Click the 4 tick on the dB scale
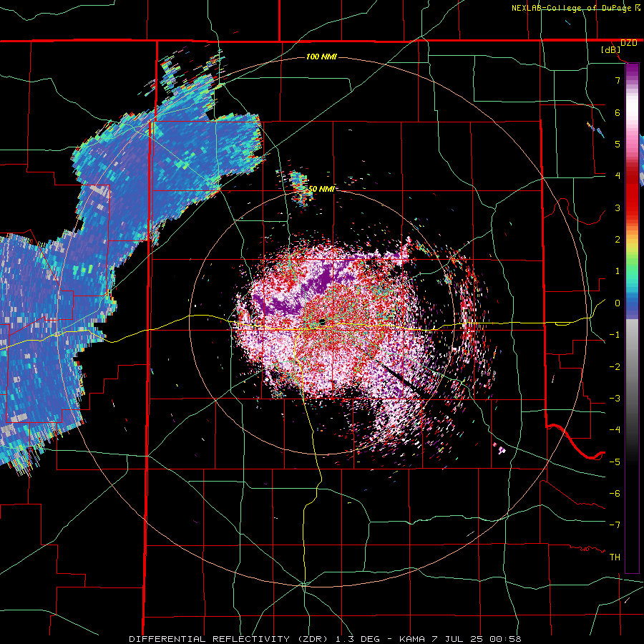This screenshot has width=644, height=644. click(618, 176)
